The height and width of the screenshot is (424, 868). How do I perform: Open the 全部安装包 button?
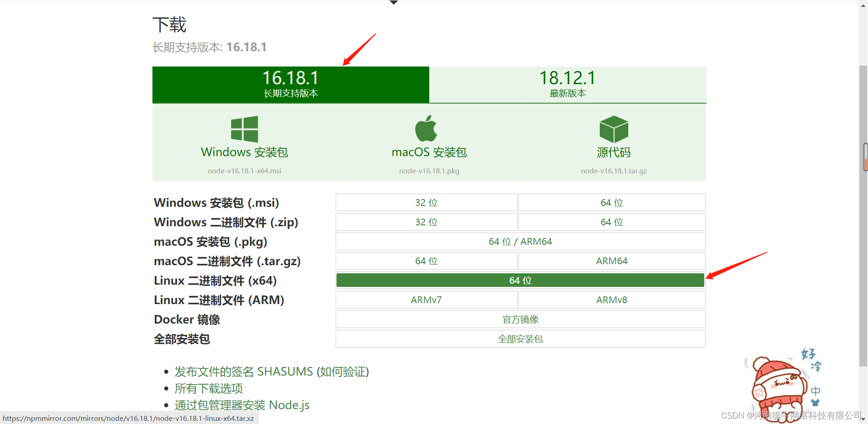tap(521, 339)
